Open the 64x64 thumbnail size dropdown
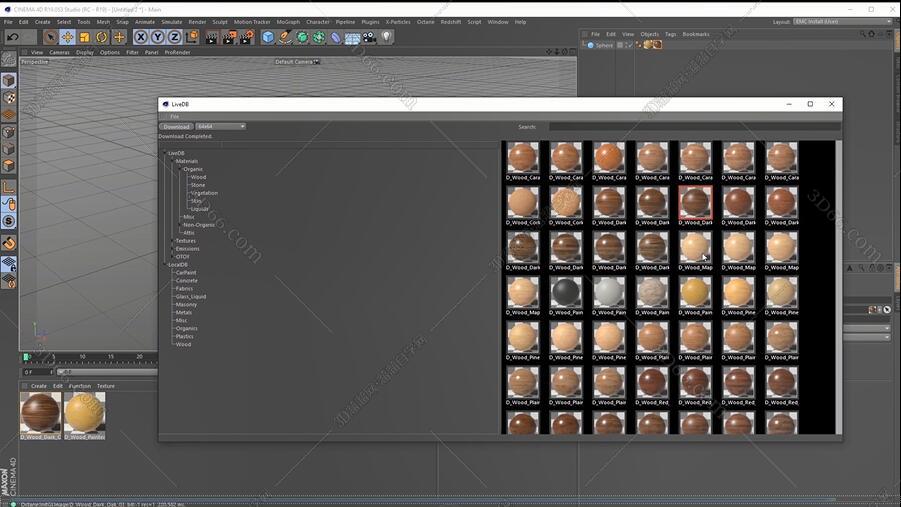Image resolution: width=901 pixels, height=507 pixels. 220,127
